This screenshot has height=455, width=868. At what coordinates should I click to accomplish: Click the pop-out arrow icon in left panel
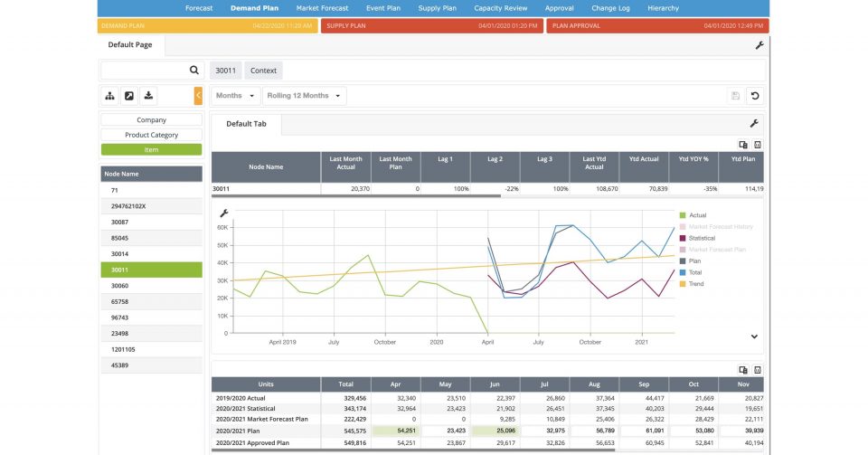[129, 96]
